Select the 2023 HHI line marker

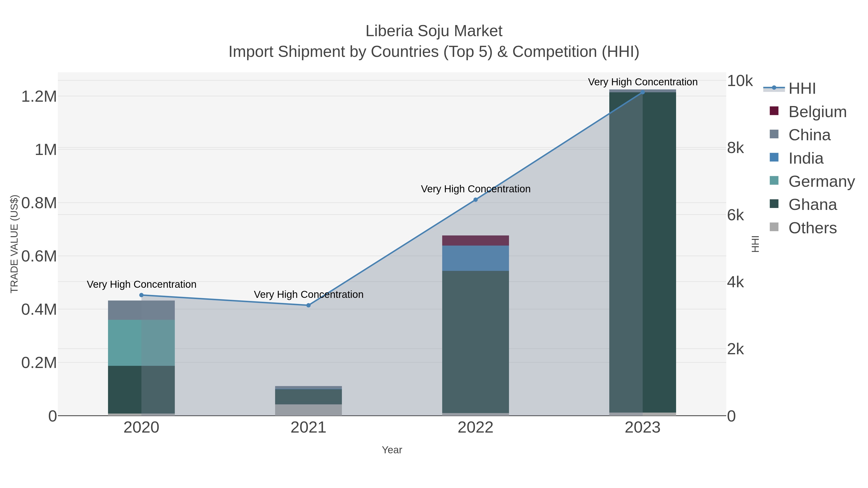point(643,92)
